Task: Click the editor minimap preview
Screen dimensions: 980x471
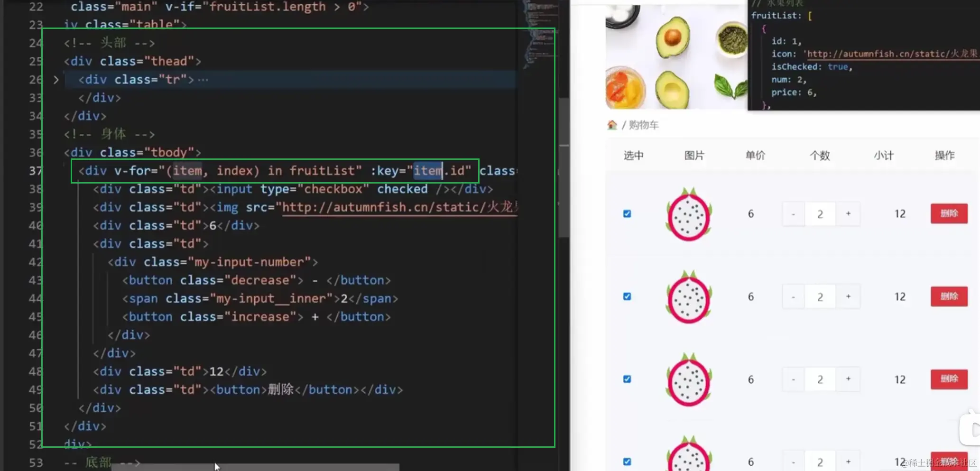Action: tap(540, 36)
